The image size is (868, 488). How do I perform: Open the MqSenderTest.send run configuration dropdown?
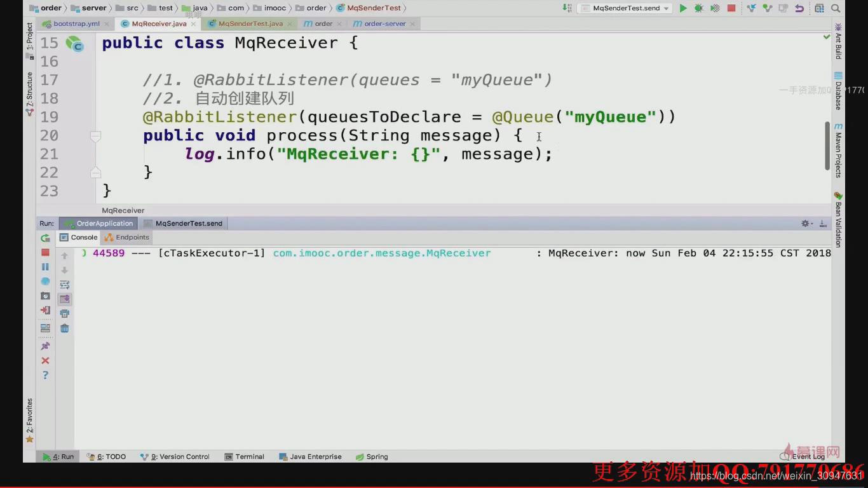[625, 8]
